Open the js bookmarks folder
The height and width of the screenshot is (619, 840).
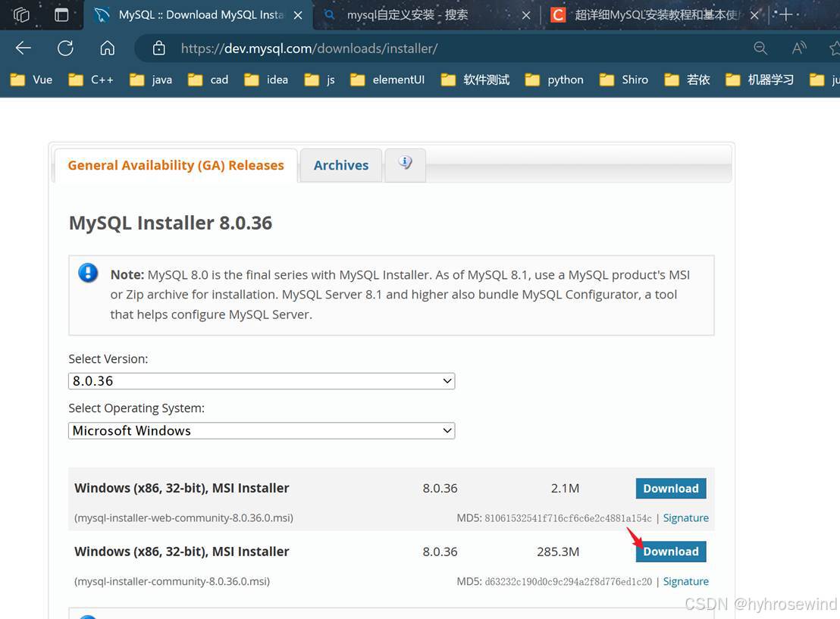pos(320,80)
